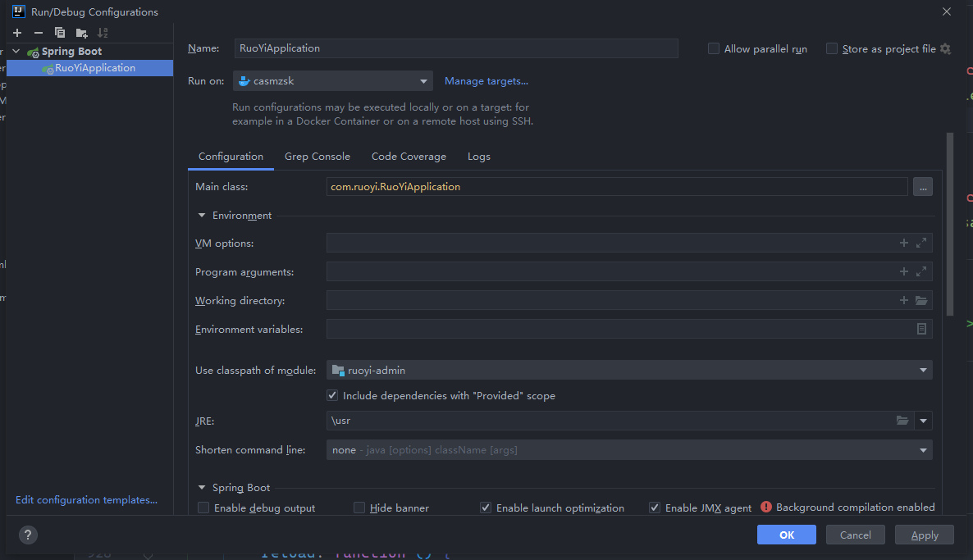Insert macro into Working directory
The height and width of the screenshot is (560, 973).
click(x=903, y=300)
